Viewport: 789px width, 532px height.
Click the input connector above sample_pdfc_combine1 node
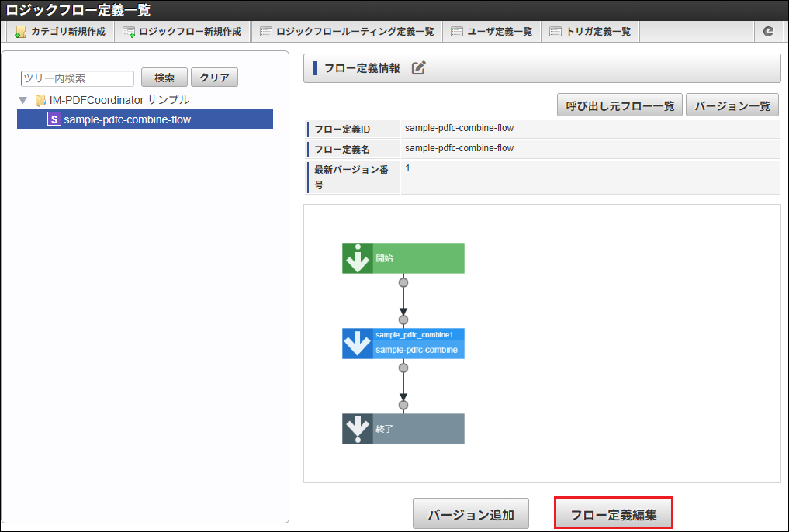tap(403, 320)
